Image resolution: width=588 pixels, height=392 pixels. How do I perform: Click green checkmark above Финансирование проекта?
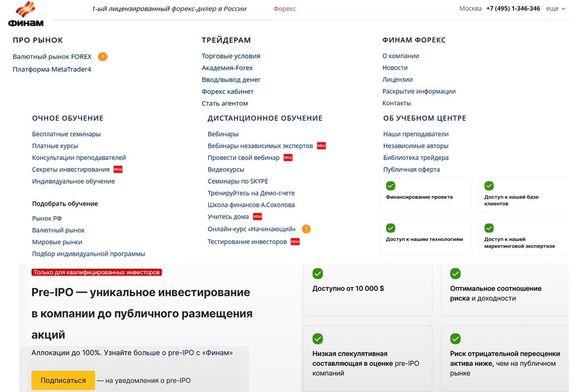pos(391,186)
